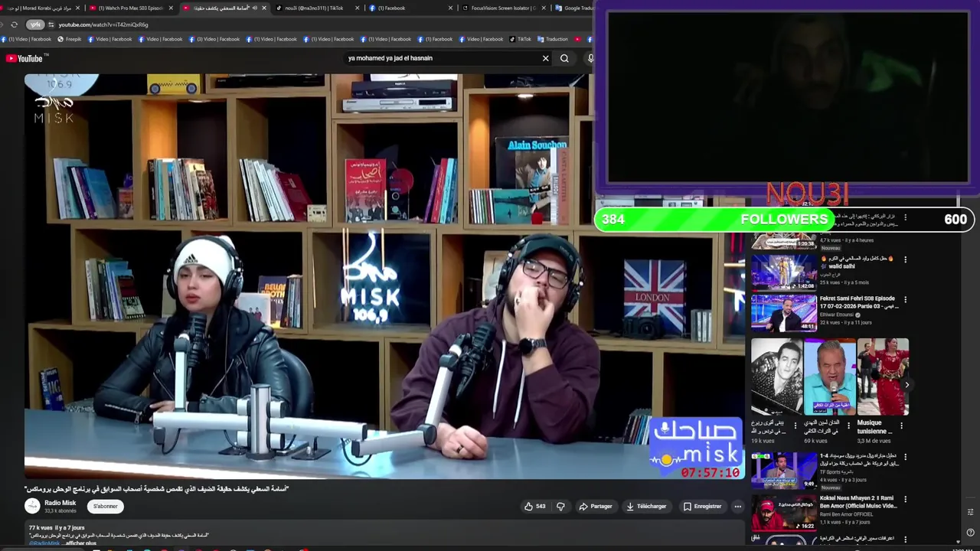Open the Radio Misk channel name link
This screenshot has height=551, width=980.
click(x=60, y=503)
